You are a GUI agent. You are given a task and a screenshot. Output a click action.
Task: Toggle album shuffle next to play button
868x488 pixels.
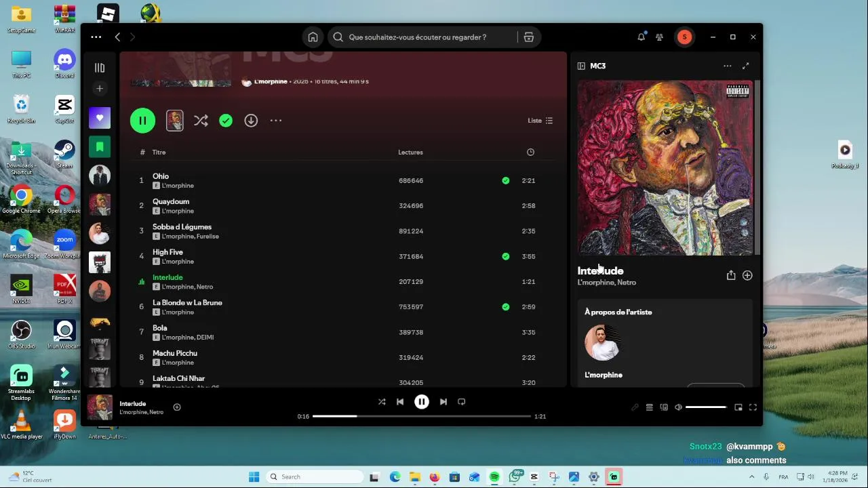click(x=201, y=121)
